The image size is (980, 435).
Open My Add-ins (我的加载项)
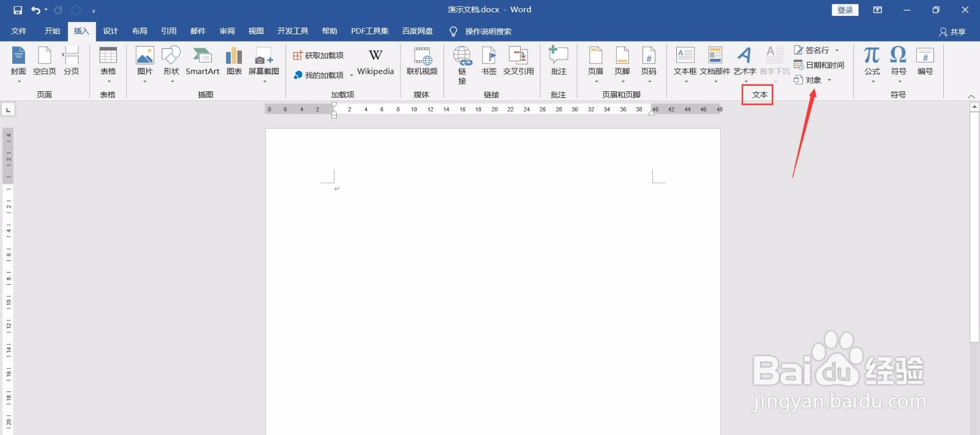[x=318, y=75]
